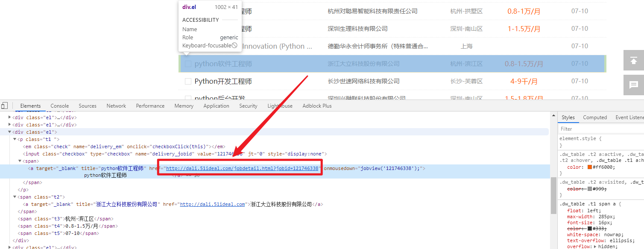The height and width of the screenshot is (249, 644).
Task: Open company 深圳生理科技有限公司
Action: (357, 29)
